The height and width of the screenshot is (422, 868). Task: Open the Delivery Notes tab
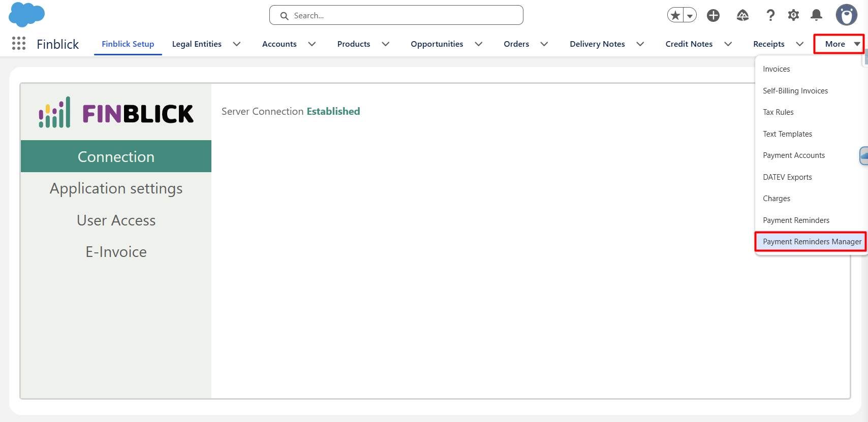click(598, 44)
